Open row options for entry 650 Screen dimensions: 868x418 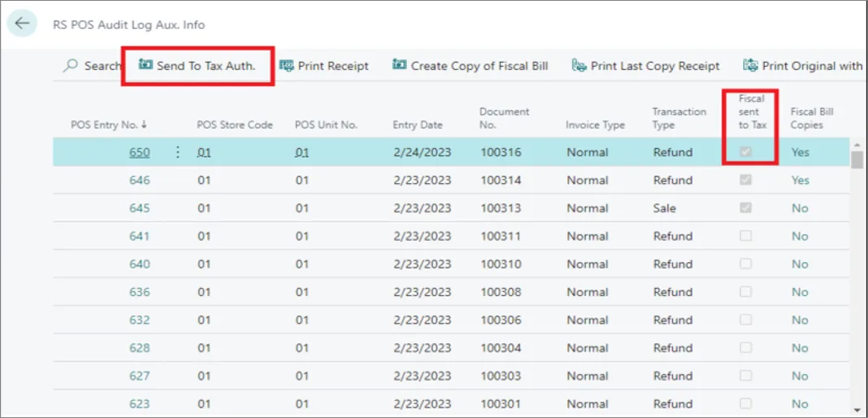178,152
